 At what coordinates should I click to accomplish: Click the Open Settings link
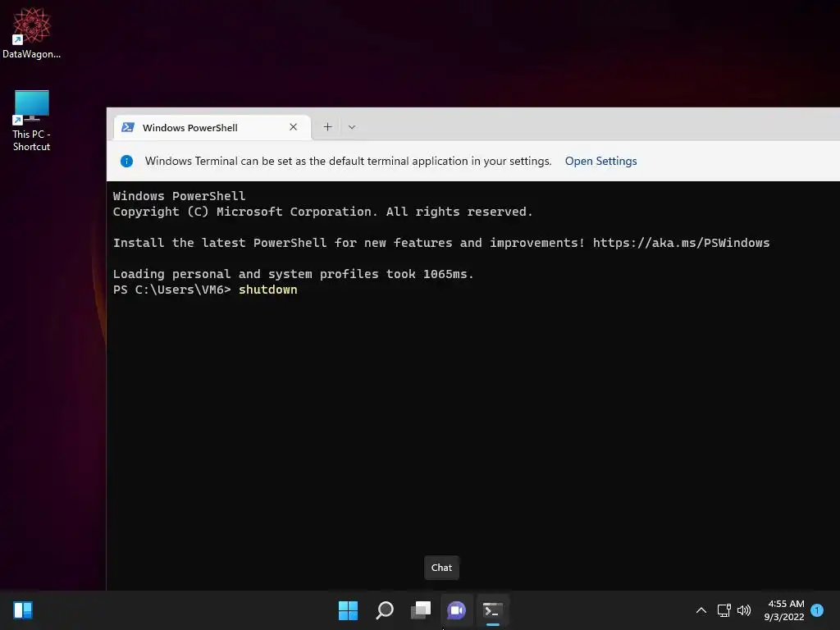pyautogui.click(x=600, y=161)
